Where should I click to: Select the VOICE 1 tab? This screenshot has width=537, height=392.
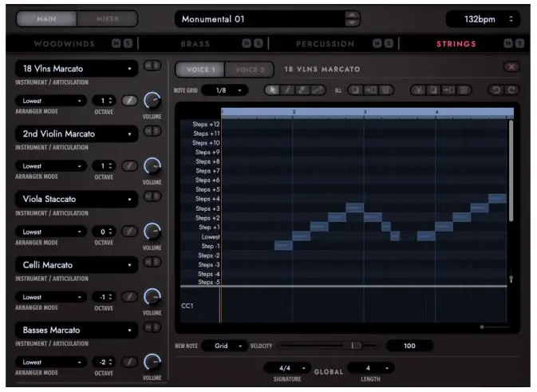(x=200, y=69)
